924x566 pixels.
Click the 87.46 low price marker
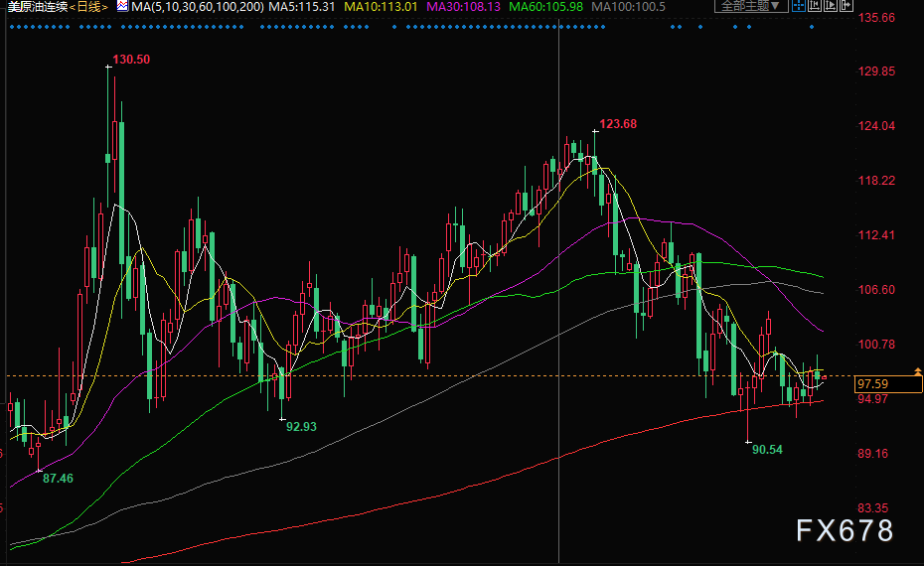pos(54,478)
